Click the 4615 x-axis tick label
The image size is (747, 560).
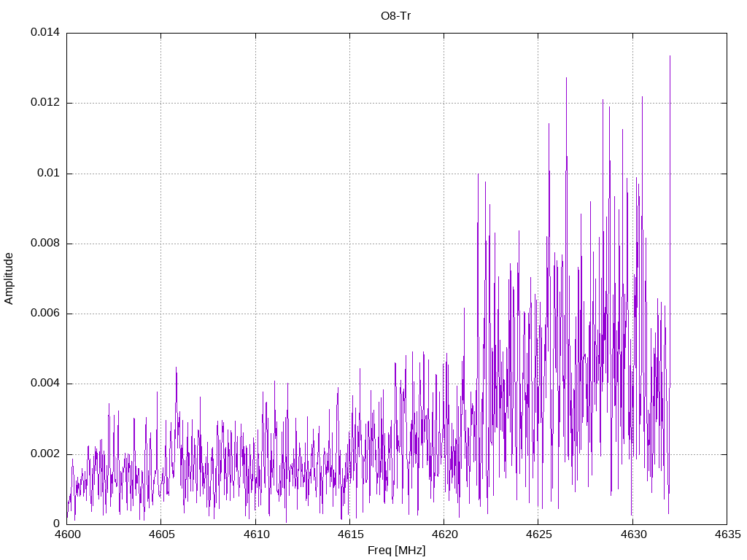click(351, 534)
